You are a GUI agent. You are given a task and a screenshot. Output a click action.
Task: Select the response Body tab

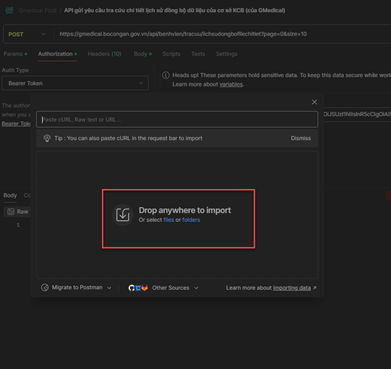point(10,195)
